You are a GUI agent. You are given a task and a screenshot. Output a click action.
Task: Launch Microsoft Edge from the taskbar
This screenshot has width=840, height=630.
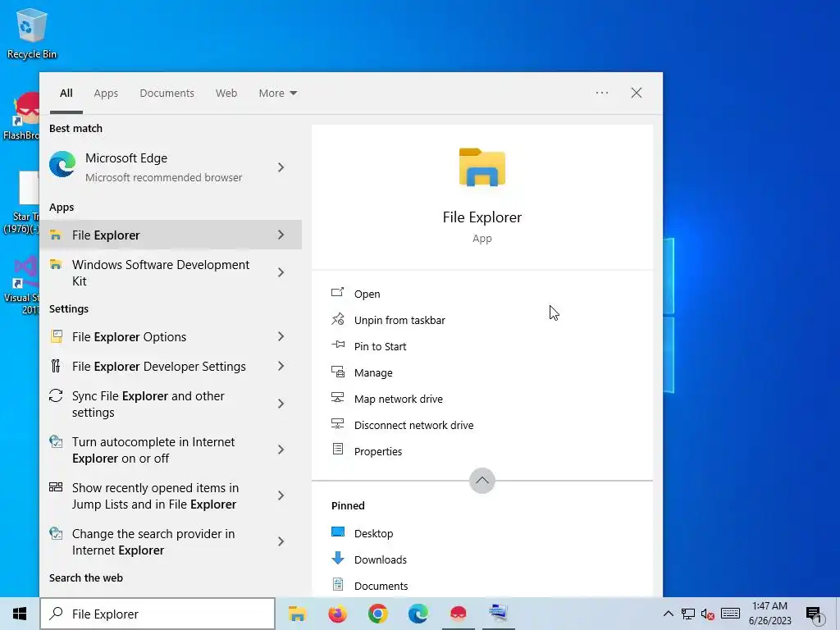[418, 614]
